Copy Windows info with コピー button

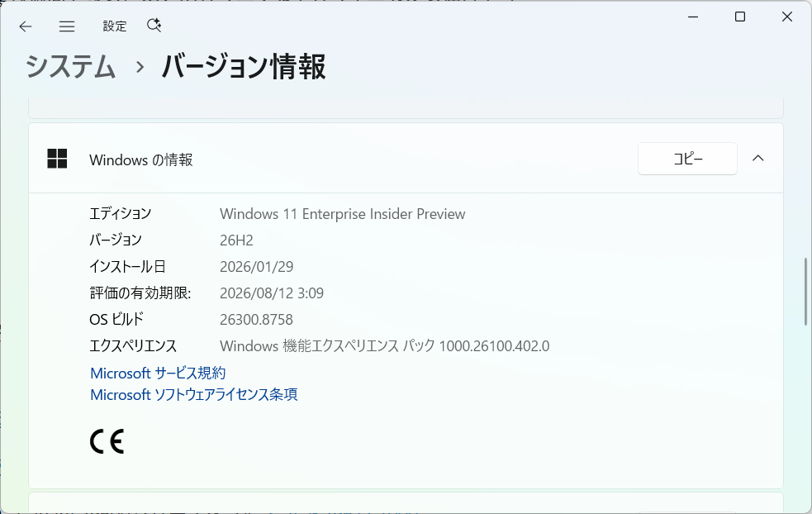coord(687,159)
